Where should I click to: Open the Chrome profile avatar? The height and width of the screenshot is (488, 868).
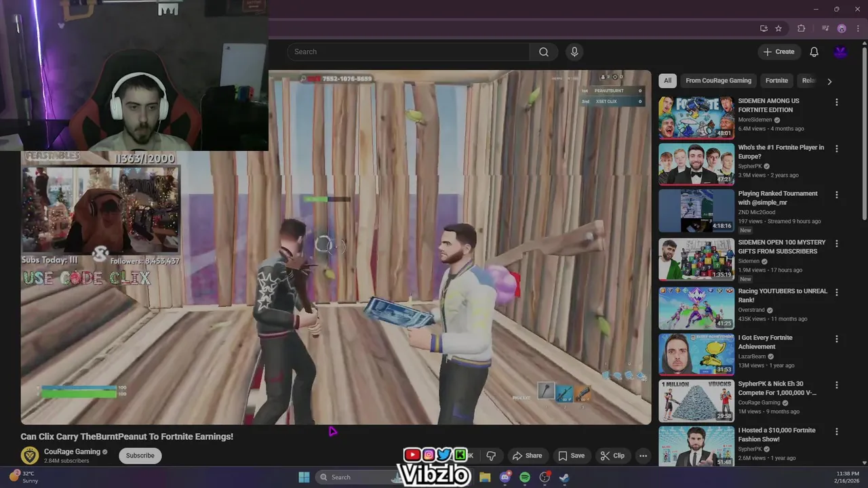[842, 28]
